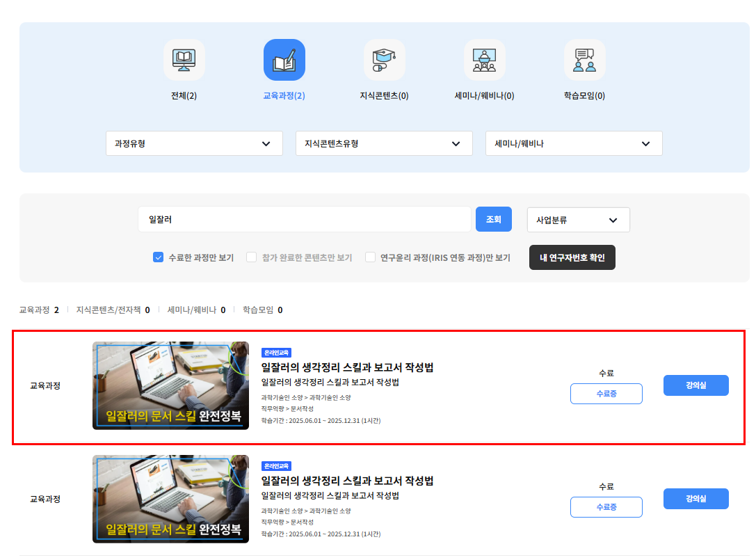Viewport: 756px width, 560px height.
Task: Open the 과정유형 dropdown
Action: (194, 143)
